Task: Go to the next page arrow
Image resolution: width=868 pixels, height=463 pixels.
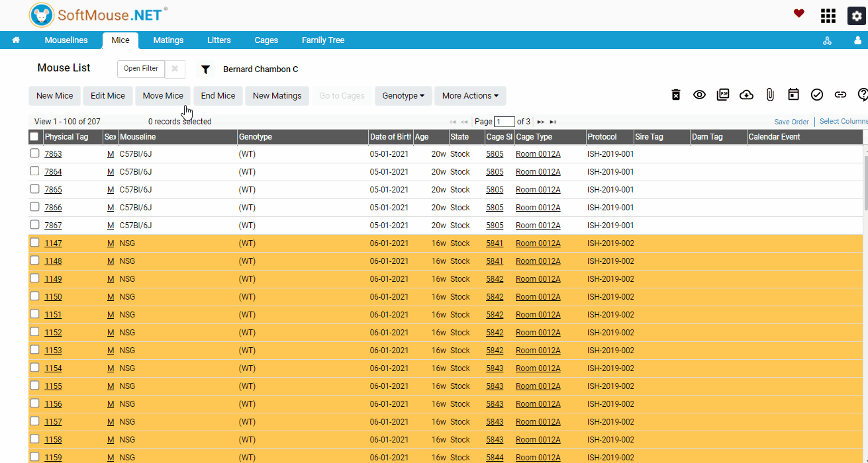Action: coord(541,122)
